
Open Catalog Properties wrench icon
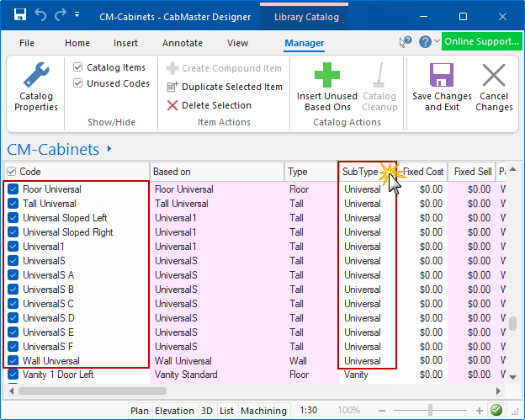coord(36,77)
